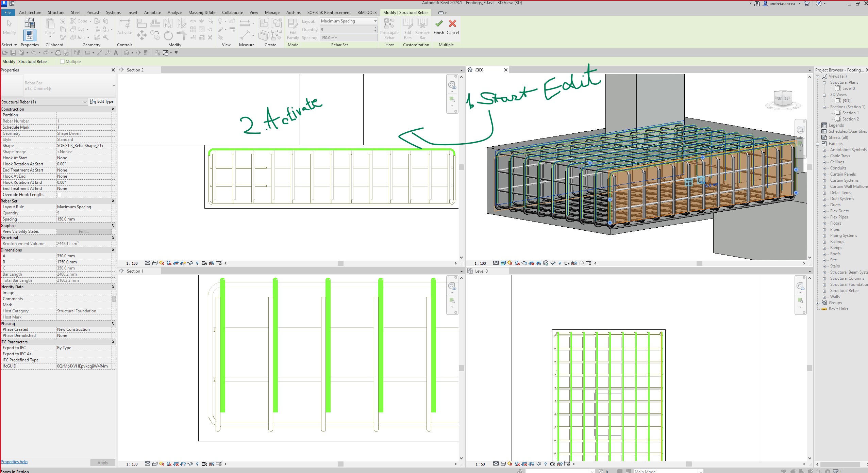Click the Visual Style cube icon
868x473 pixels.
pyautogui.click(x=155, y=263)
